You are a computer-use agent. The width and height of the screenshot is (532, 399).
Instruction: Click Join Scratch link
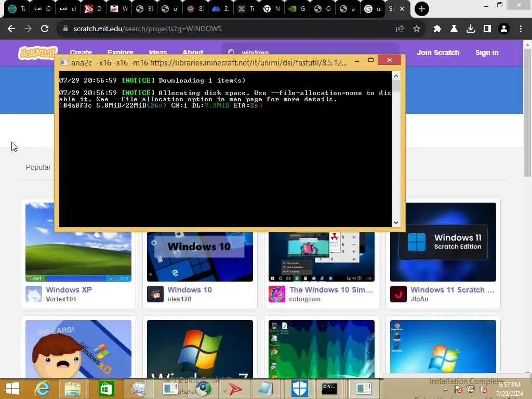437,52
